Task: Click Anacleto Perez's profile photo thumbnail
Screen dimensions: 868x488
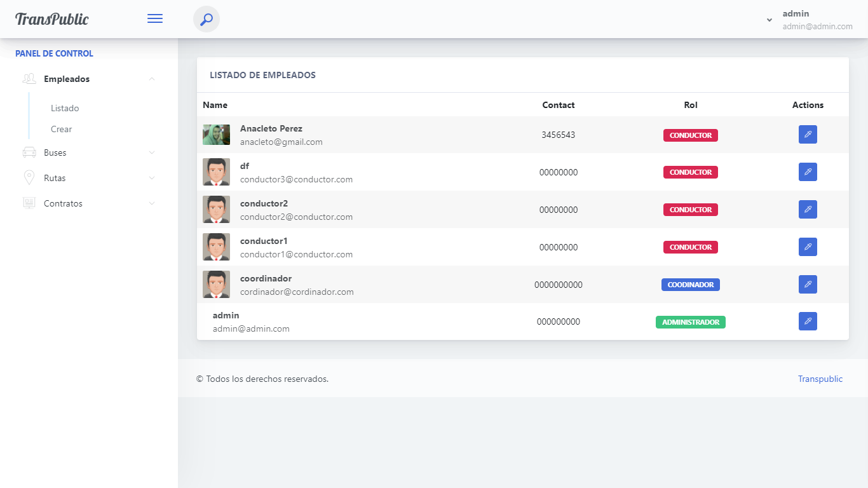Action: point(216,135)
